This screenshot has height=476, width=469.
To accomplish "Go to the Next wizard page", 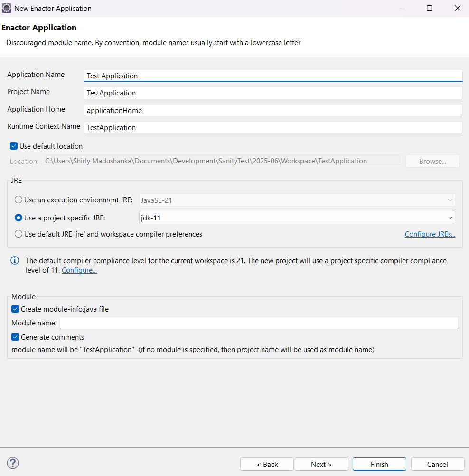I will 321,464.
